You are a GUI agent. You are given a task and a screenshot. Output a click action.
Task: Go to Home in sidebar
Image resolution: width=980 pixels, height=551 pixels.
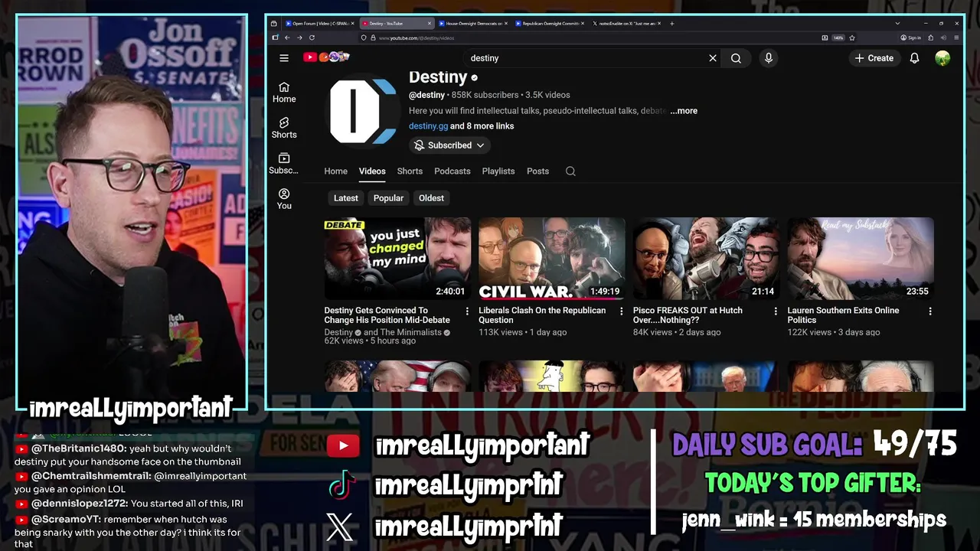[x=284, y=92]
